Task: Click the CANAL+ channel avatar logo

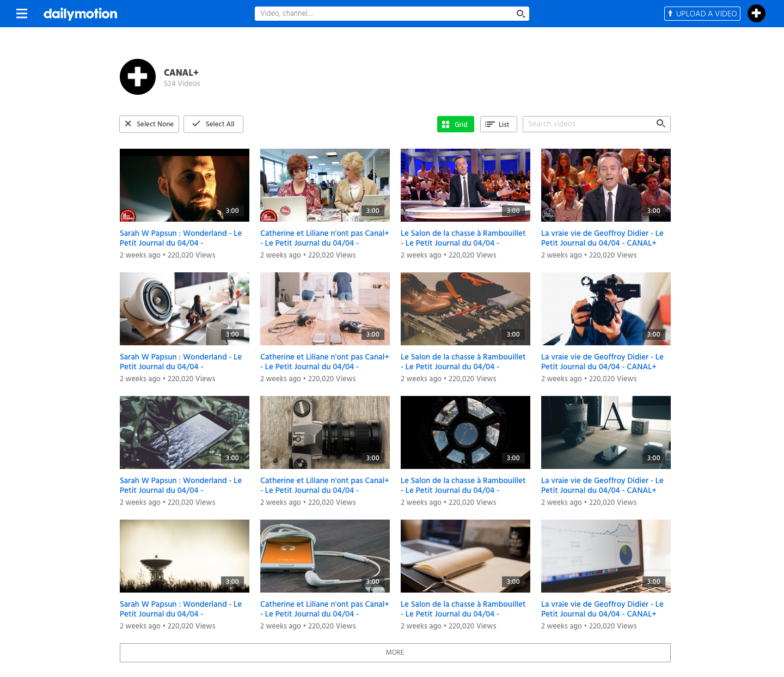Action: coord(138,77)
